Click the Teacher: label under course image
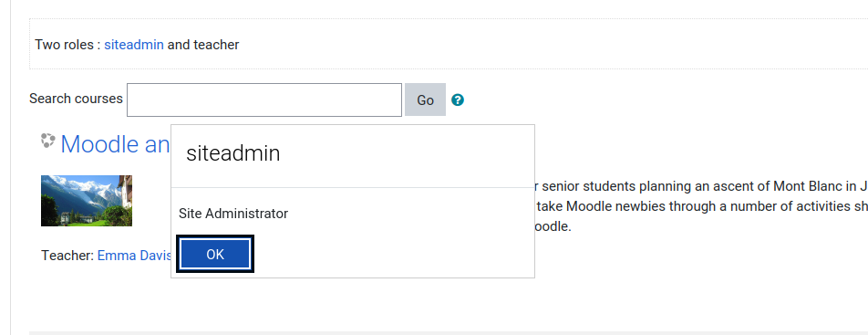868x335 pixels. pos(67,256)
